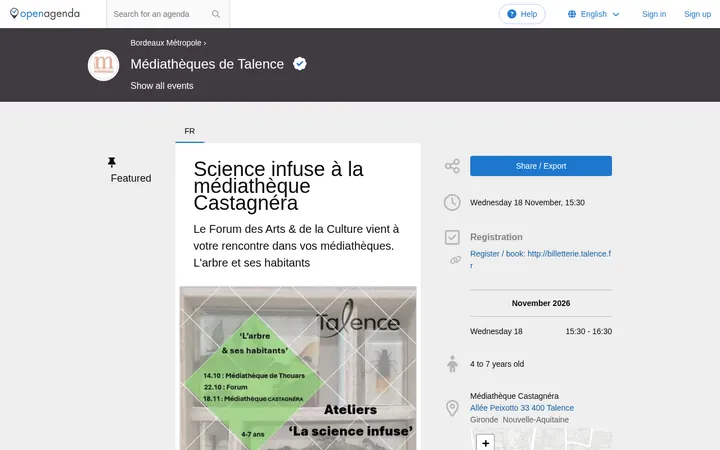Click the Sign in link
The width and height of the screenshot is (720, 450).
coord(654,14)
